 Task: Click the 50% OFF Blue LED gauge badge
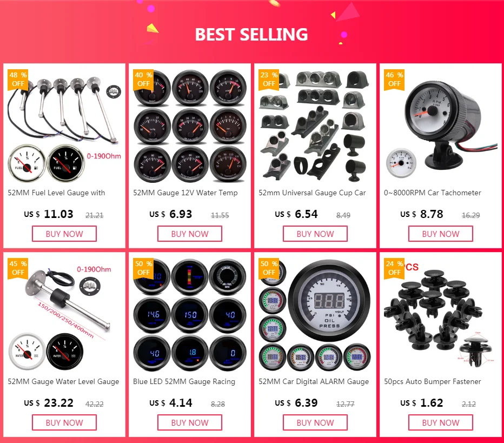(143, 268)
